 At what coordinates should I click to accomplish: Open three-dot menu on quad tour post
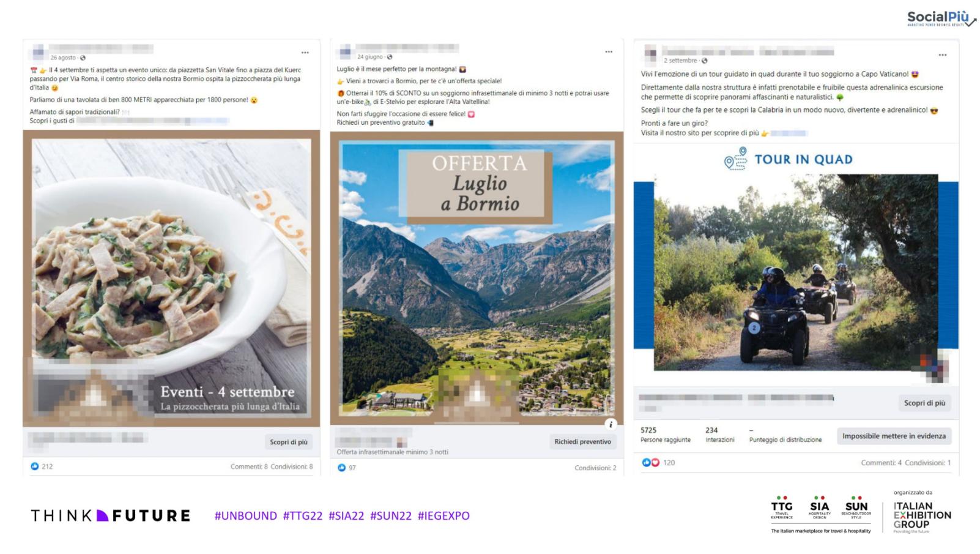tap(943, 55)
